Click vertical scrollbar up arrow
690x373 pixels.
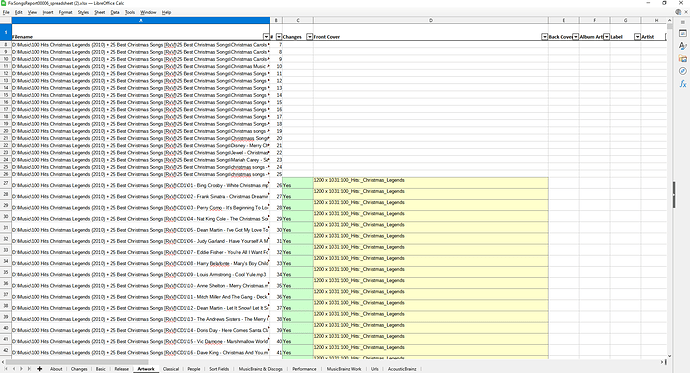670,20
